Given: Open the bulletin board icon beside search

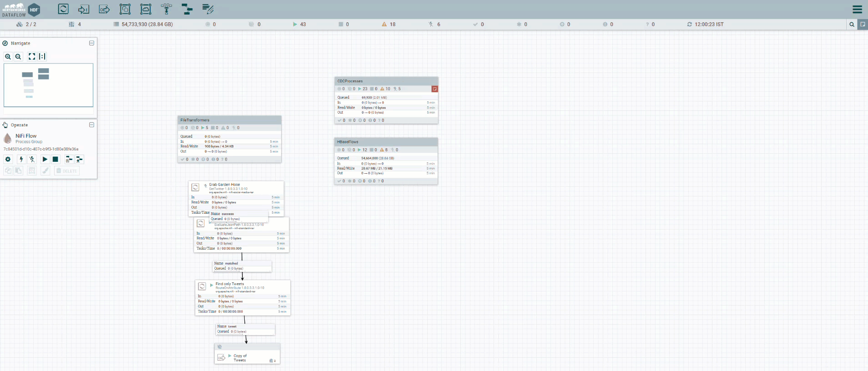Looking at the screenshot, I should point(863,25).
